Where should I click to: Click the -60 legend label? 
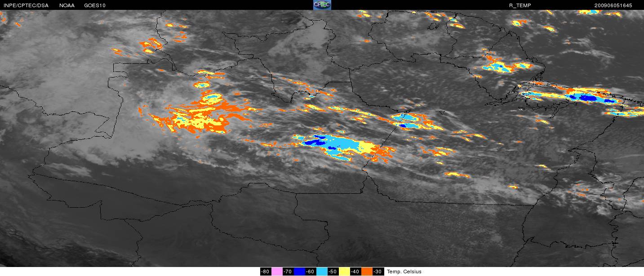click(x=311, y=272)
